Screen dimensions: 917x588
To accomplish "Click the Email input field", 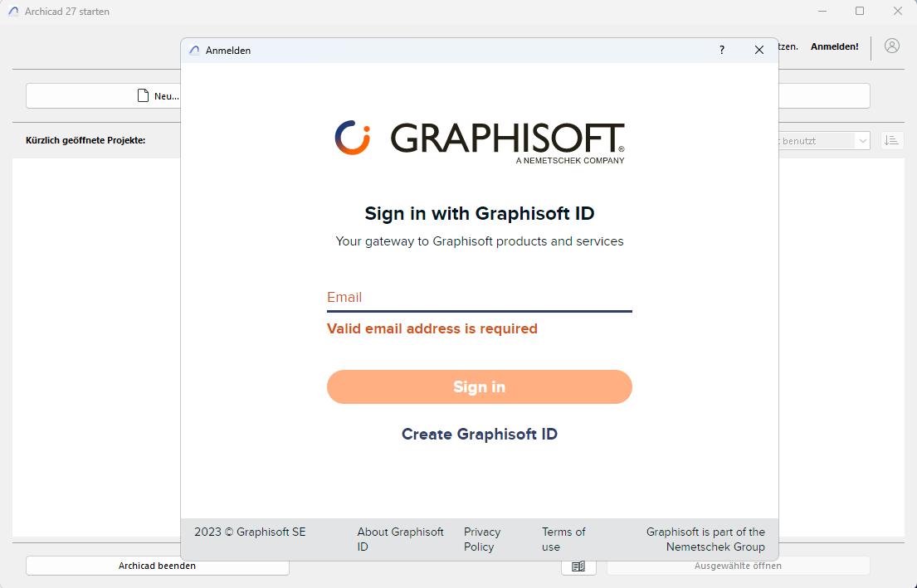I will click(479, 298).
